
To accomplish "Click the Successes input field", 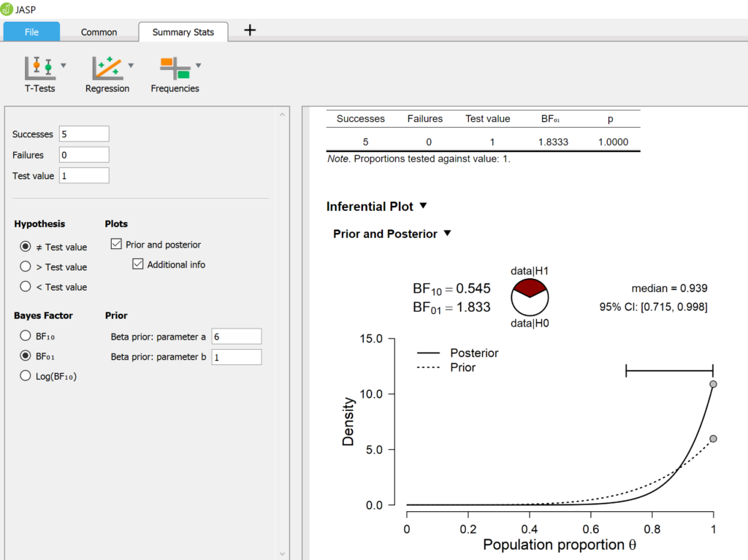I will (x=84, y=134).
